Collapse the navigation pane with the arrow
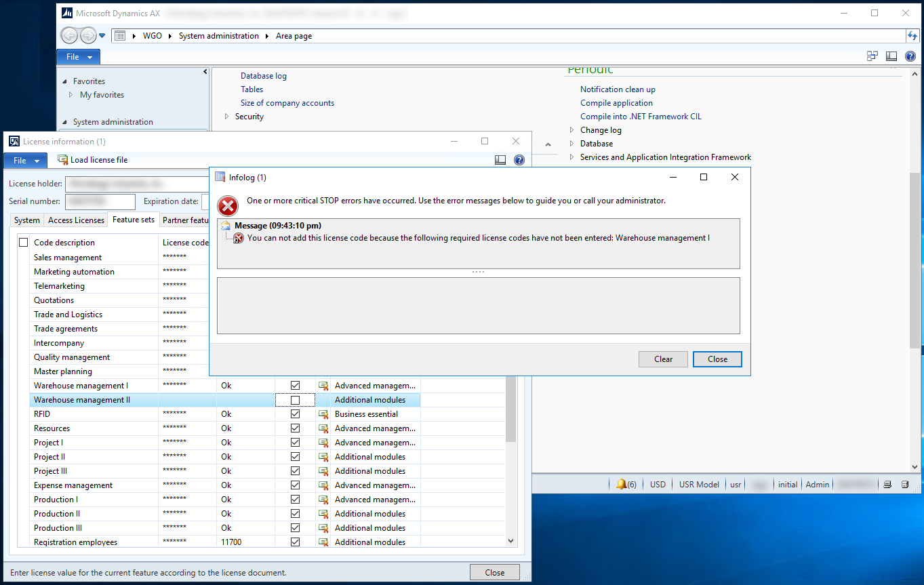This screenshot has height=585, width=924. tap(205, 72)
